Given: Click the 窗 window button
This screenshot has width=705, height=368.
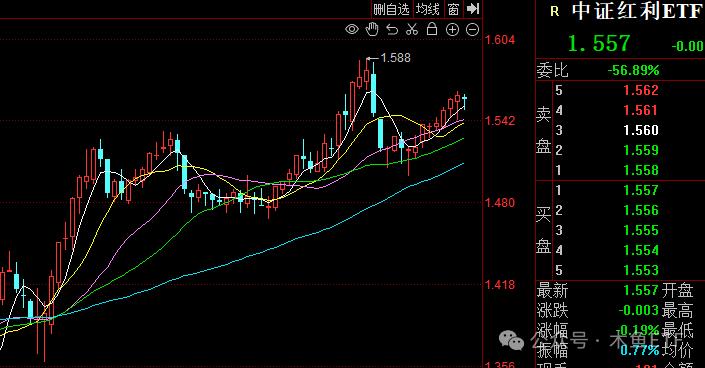Looking at the screenshot, I should [453, 9].
